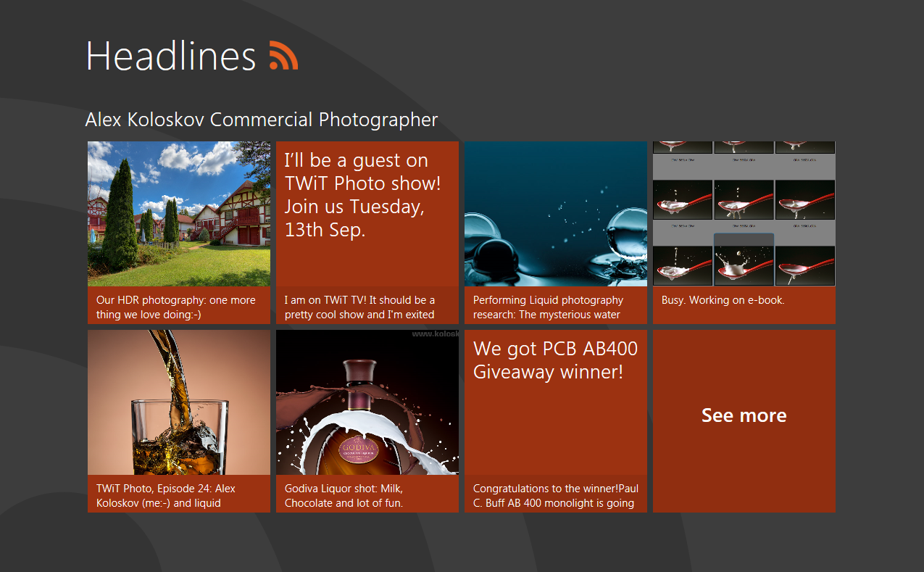Screen dimensions: 924x572
Task: Select 'TWiT Photo, Episode 24' caption
Action: 179,495
